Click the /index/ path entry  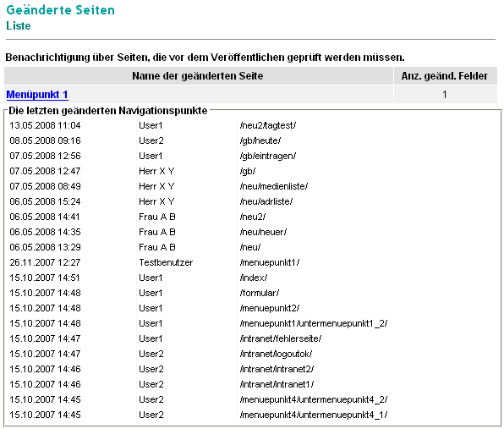pos(254,278)
